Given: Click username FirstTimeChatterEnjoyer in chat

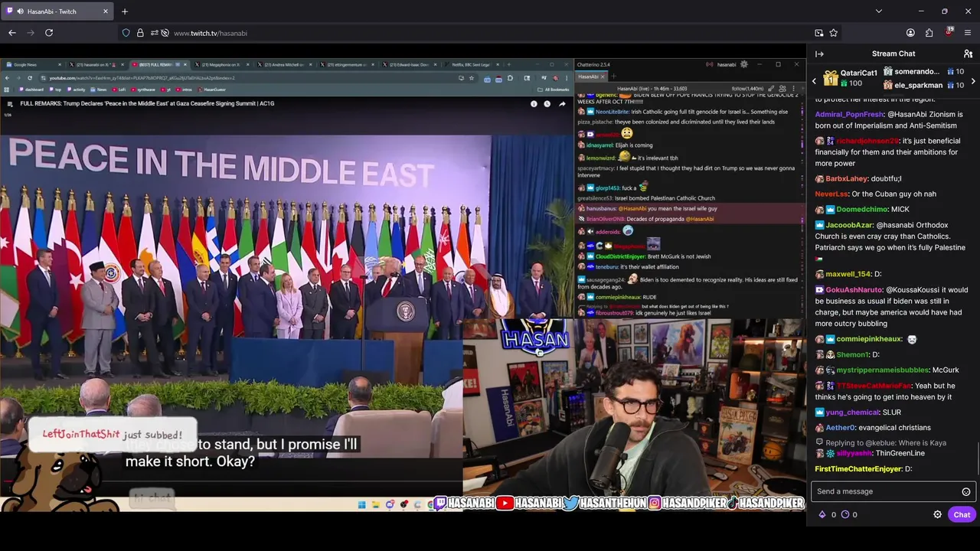Looking at the screenshot, I should (858, 468).
